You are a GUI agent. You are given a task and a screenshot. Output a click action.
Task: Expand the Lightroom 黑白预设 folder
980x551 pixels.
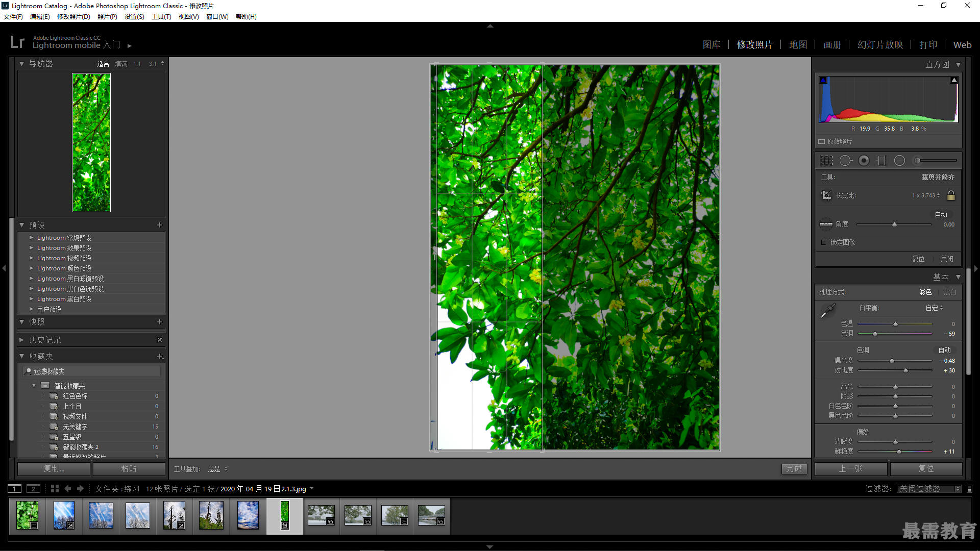coord(31,299)
